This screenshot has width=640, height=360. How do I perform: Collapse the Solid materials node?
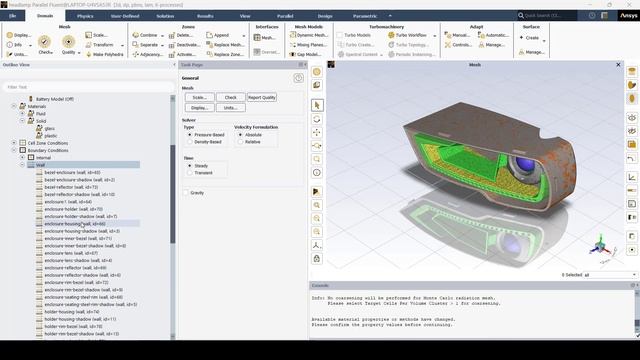click(22, 121)
